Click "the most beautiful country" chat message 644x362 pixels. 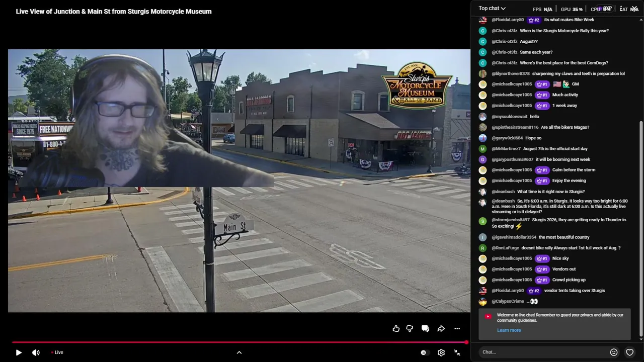tap(564, 237)
